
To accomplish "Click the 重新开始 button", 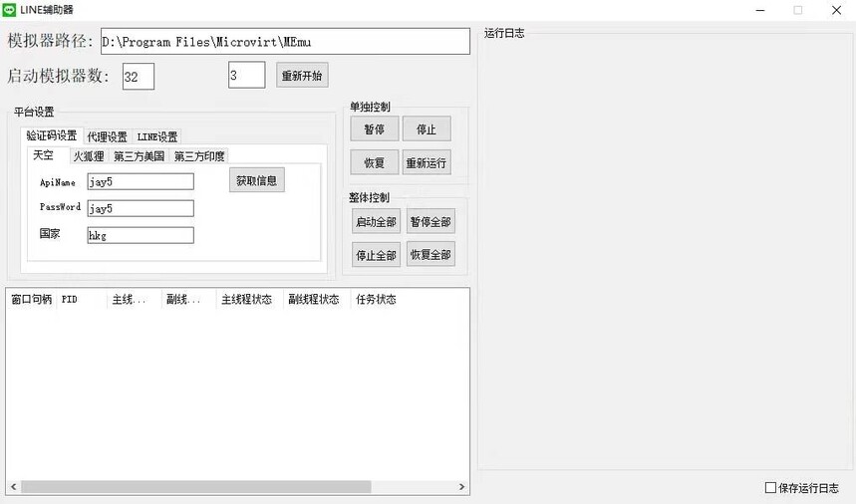I will tap(302, 76).
